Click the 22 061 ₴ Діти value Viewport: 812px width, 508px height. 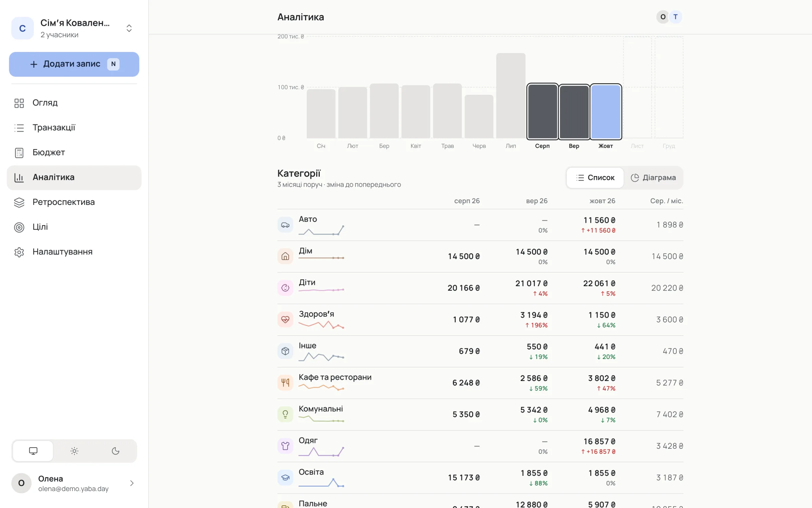[x=599, y=283]
